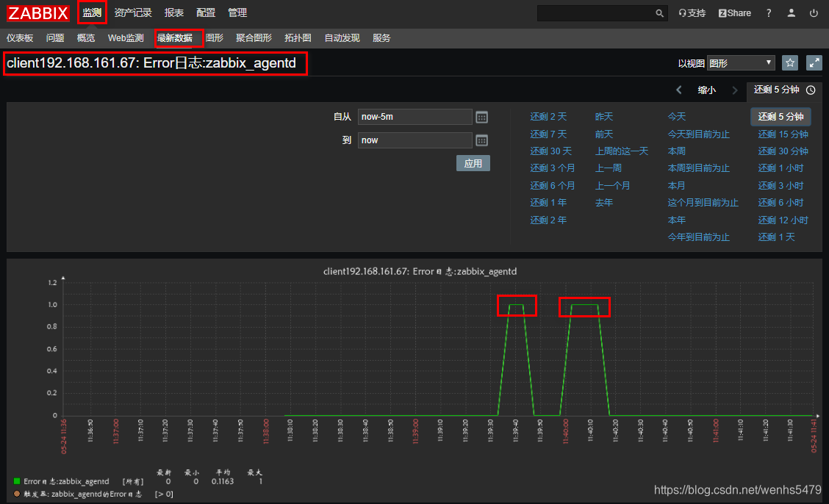Select time range 还剩 2 年
The image size is (829, 504).
click(x=548, y=220)
